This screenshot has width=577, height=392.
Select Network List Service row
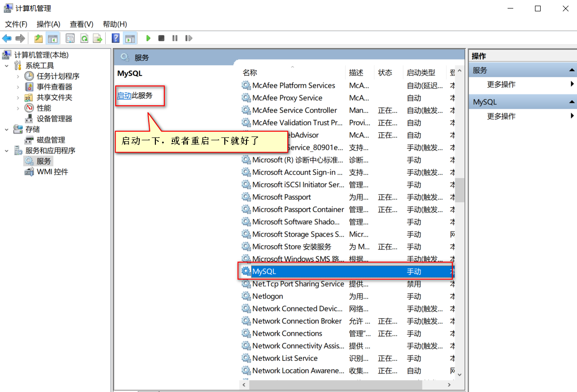pos(348,358)
